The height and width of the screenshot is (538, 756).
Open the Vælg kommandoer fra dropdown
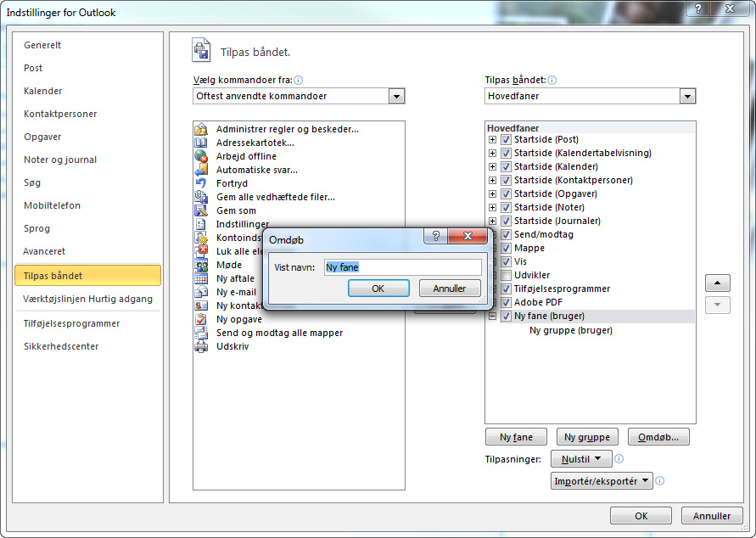click(396, 96)
